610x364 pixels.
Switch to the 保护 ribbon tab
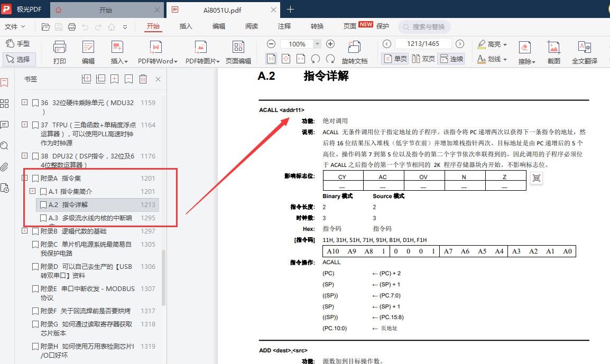382,26
